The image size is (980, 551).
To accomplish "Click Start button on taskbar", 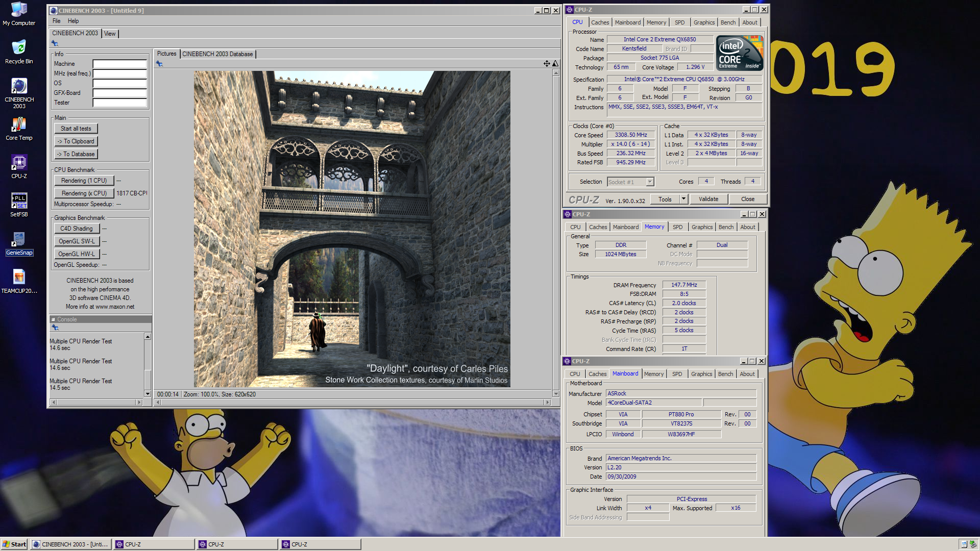I will [x=14, y=544].
